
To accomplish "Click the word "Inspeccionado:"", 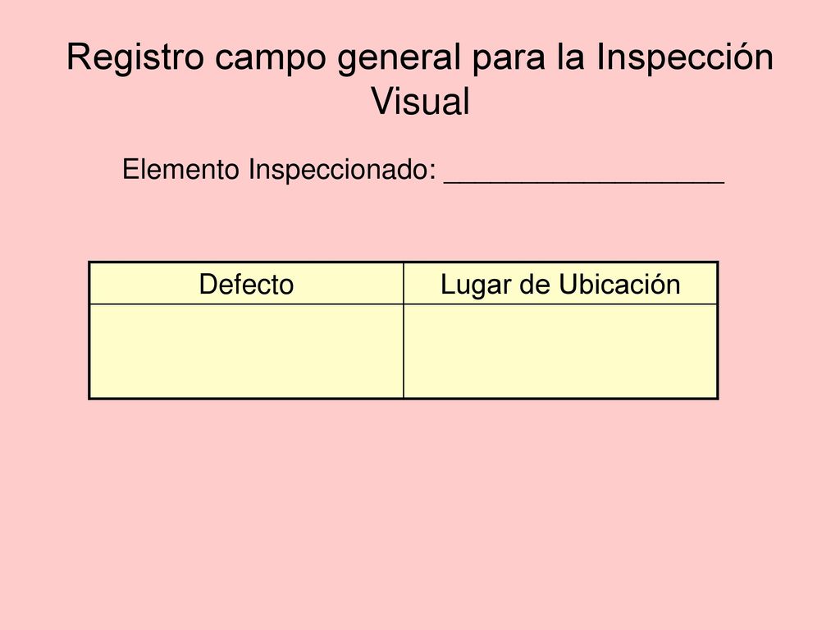I will (x=342, y=171).
